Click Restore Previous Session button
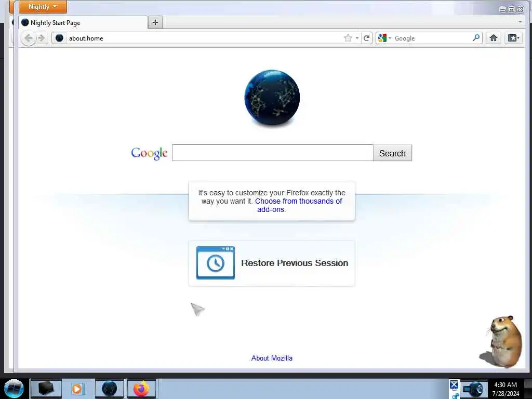532x399 pixels. (272, 263)
